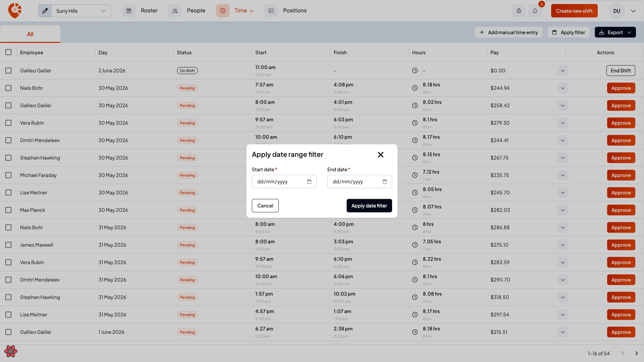This screenshot has height=362, width=644.
Task: Expand the Time menu dropdown
Action: [x=252, y=11]
